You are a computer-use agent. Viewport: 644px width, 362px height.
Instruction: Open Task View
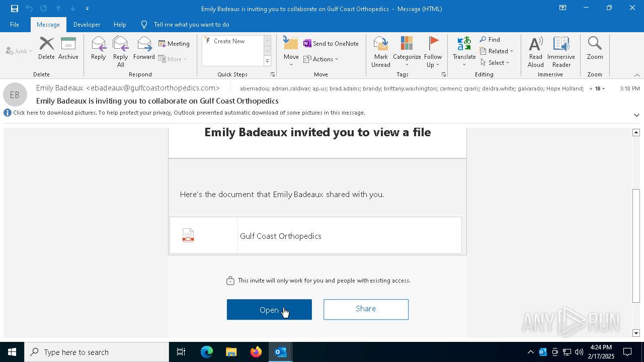click(x=181, y=352)
